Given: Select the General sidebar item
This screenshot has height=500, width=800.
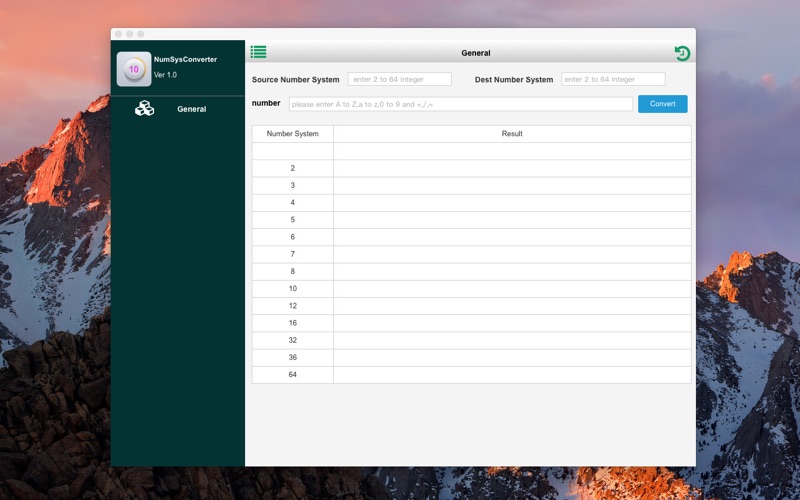Looking at the screenshot, I should pos(178,109).
